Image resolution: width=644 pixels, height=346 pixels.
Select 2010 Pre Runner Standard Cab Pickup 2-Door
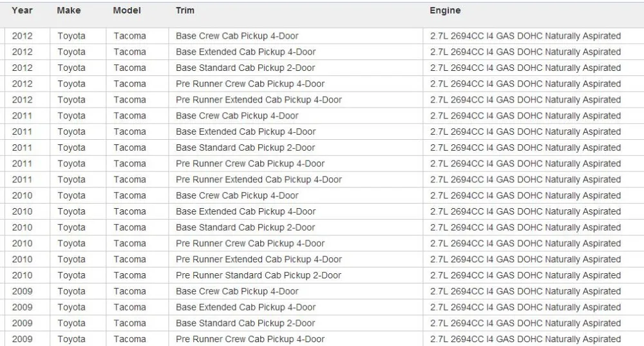coord(258,276)
